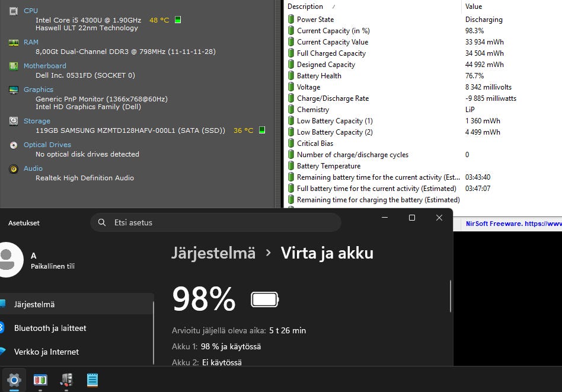Screen dimensions: 562x392
Task: Click the Realtek High Definition Audio text
Action: point(85,178)
